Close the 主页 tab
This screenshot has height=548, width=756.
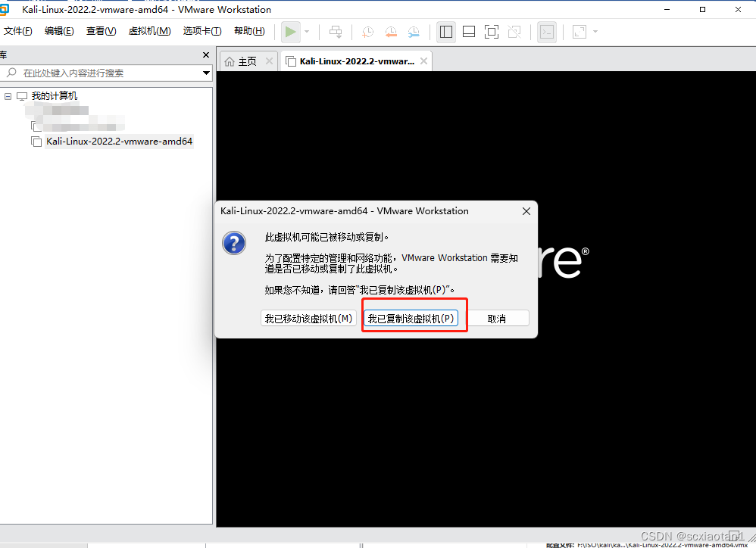point(269,61)
